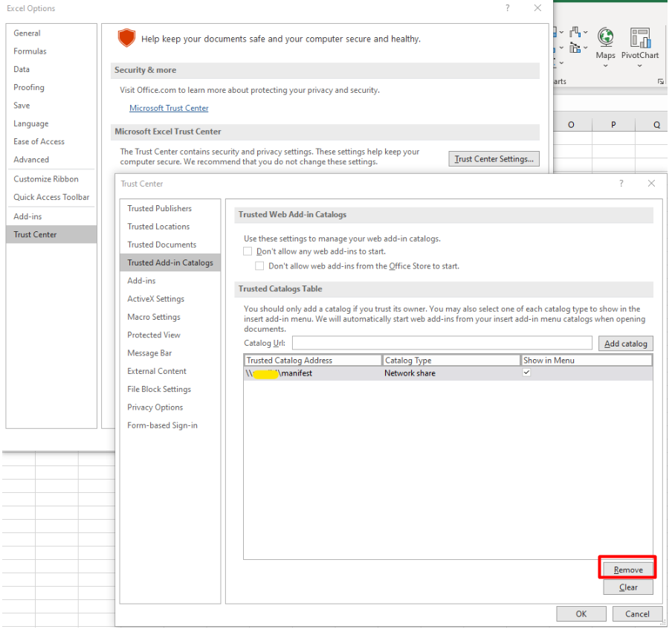672x632 pixels.
Task: Uncheck Show in Menu for the manifest catalog
Action: (527, 373)
